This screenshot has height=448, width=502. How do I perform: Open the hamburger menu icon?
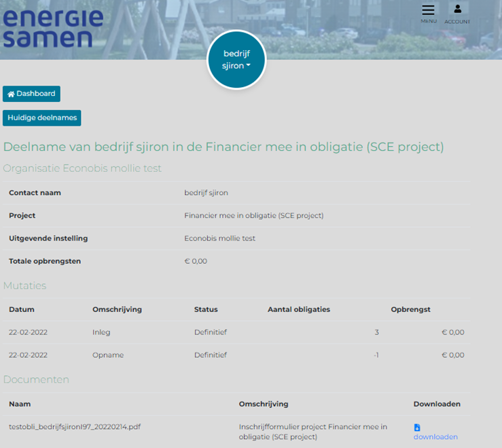(x=428, y=11)
